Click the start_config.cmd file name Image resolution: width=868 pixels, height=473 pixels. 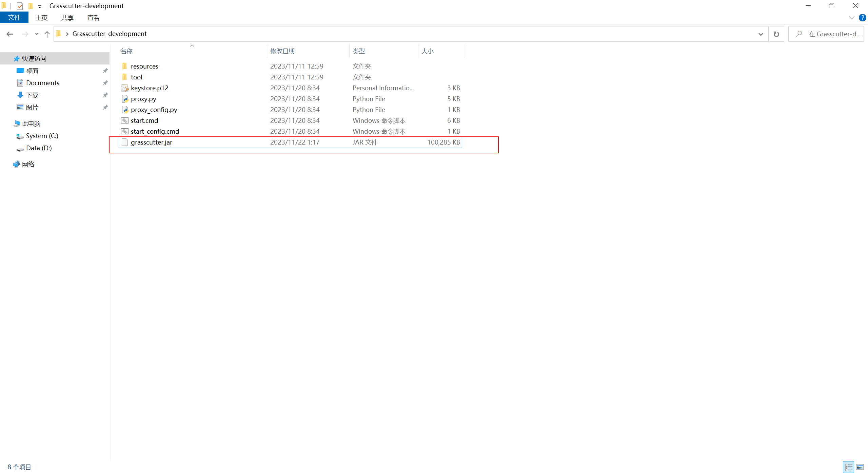pyautogui.click(x=155, y=131)
